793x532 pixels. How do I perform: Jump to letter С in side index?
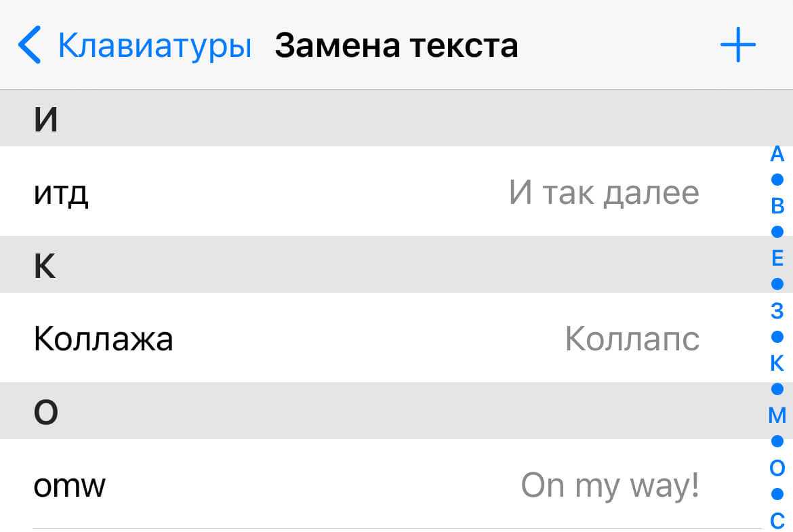(777, 520)
